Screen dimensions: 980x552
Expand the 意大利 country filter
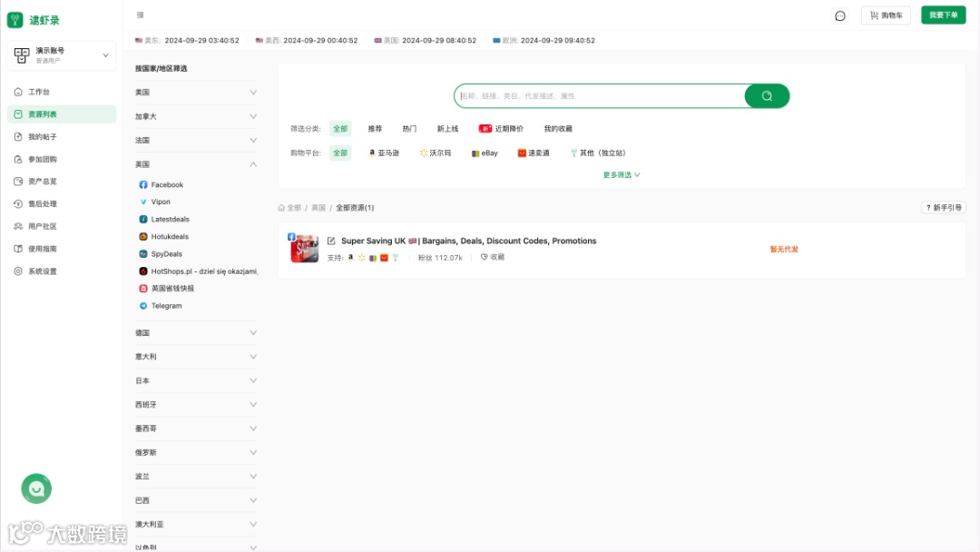[196, 357]
